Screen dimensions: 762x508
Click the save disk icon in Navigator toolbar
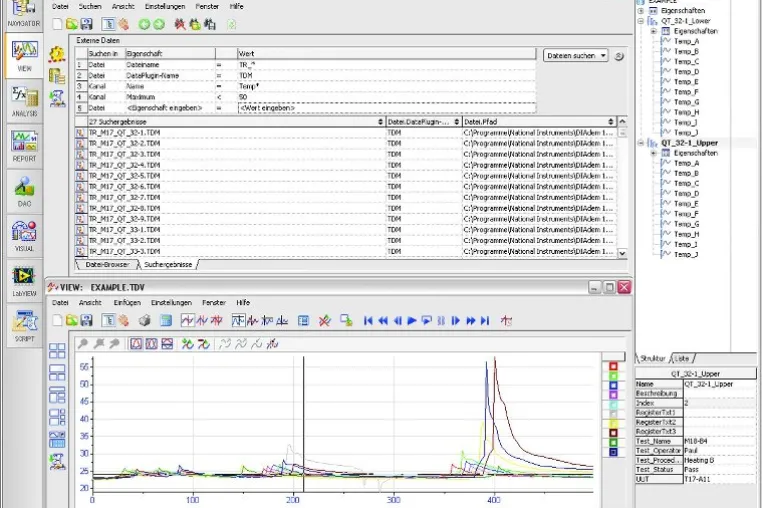(87, 24)
